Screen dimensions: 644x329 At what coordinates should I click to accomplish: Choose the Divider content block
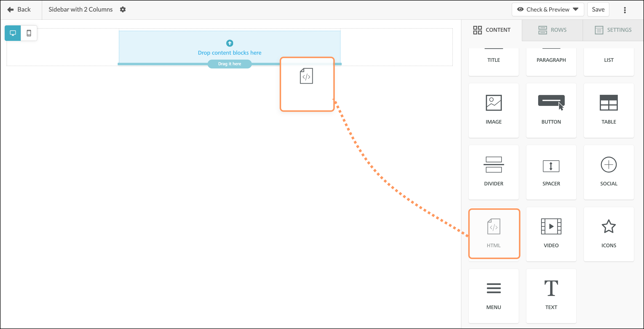pyautogui.click(x=494, y=172)
